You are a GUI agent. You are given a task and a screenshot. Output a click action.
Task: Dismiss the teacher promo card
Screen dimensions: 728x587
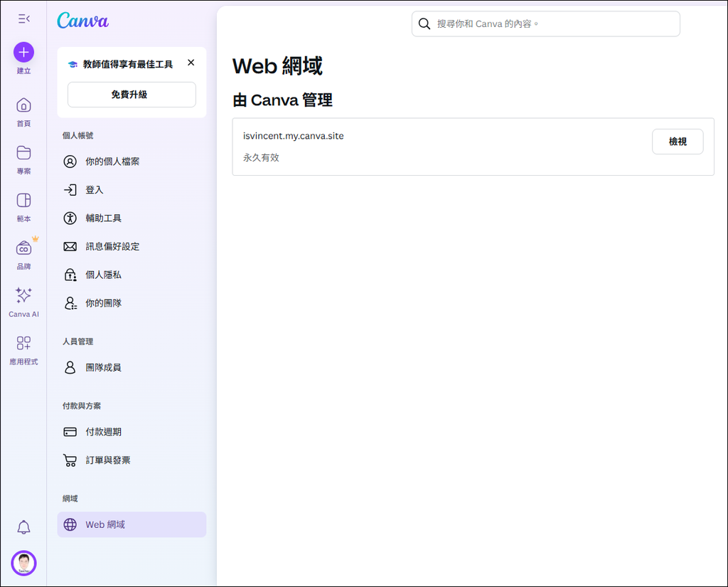(x=191, y=63)
